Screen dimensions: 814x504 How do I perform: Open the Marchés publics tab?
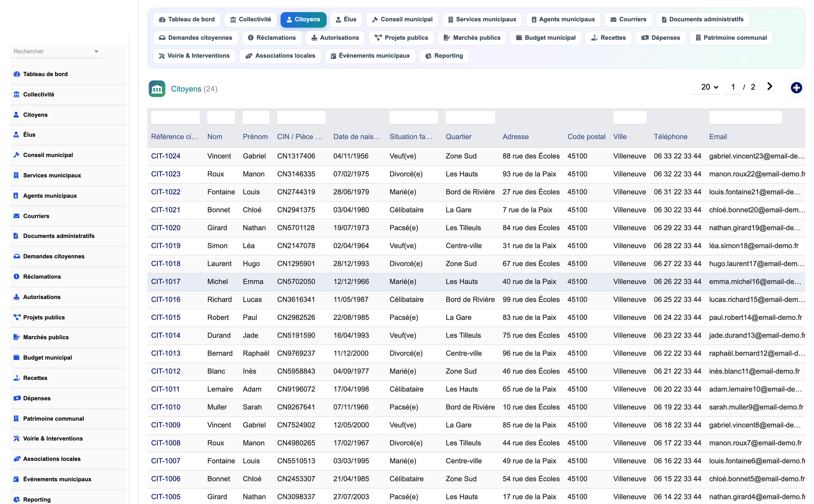pyautogui.click(x=472, y=38)
